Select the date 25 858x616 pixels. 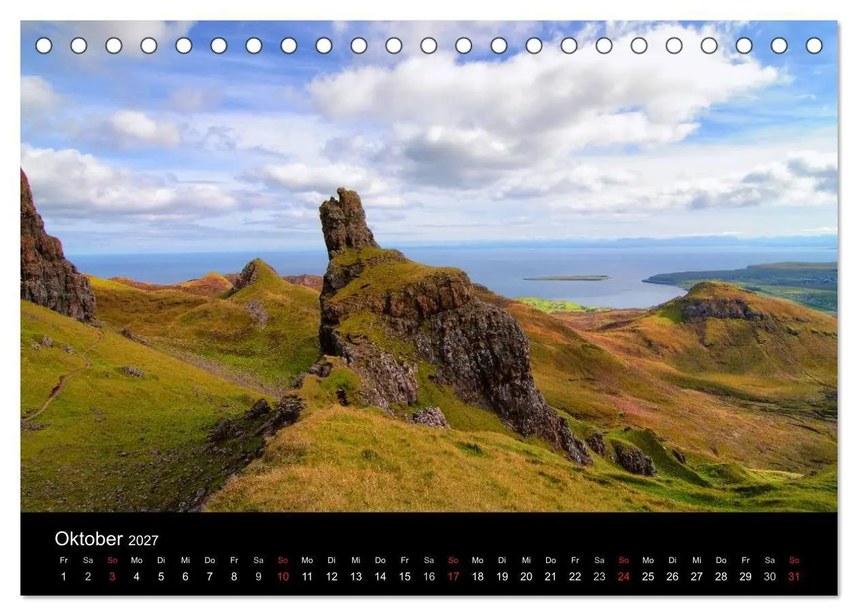point(648,577)
